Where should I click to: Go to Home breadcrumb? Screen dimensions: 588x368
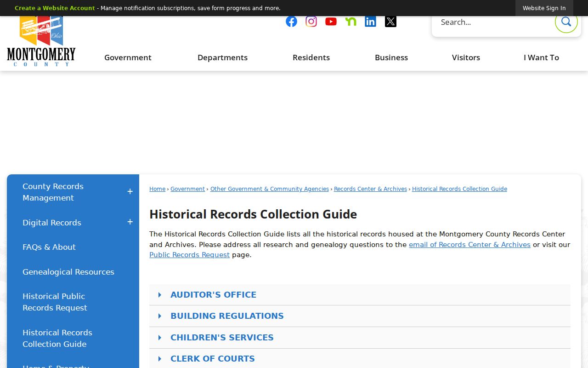tap(157, 189)
